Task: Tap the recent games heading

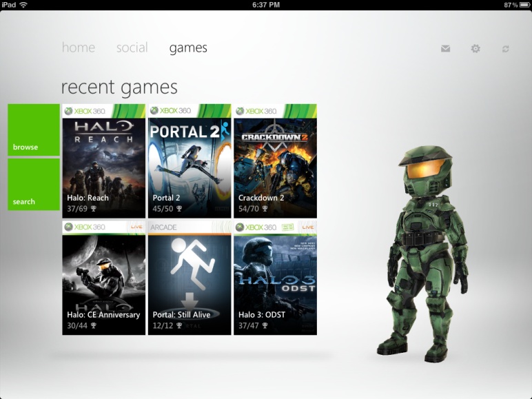Action: pos(119,88)
